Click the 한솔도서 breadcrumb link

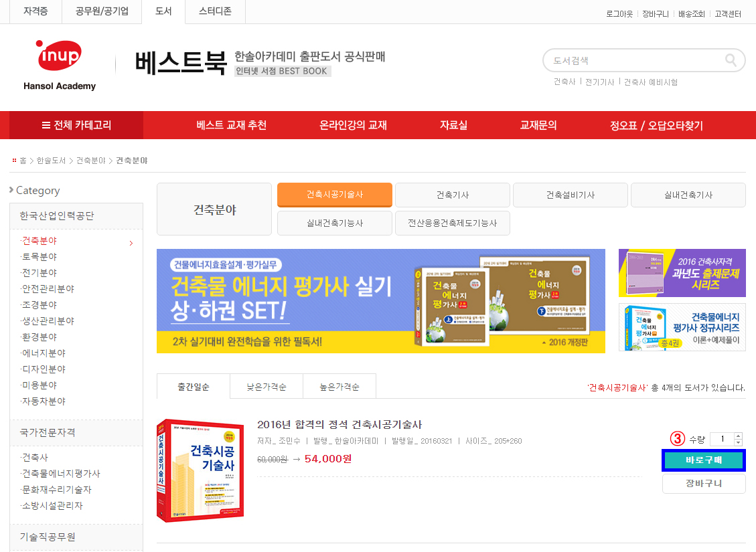51,161
